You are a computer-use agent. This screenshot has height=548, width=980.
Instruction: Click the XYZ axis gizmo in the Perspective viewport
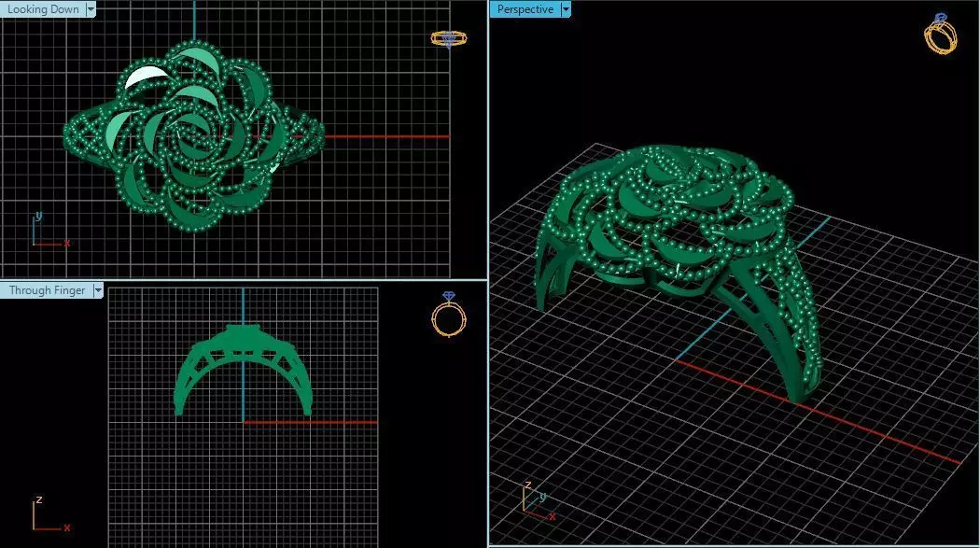[x=539, y=501]
